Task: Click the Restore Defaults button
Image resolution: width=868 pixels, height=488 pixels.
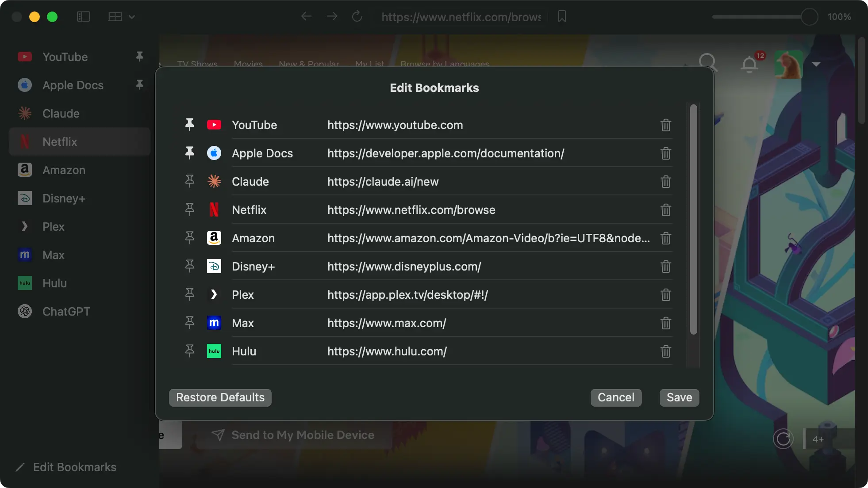Action: click(220, 397)
